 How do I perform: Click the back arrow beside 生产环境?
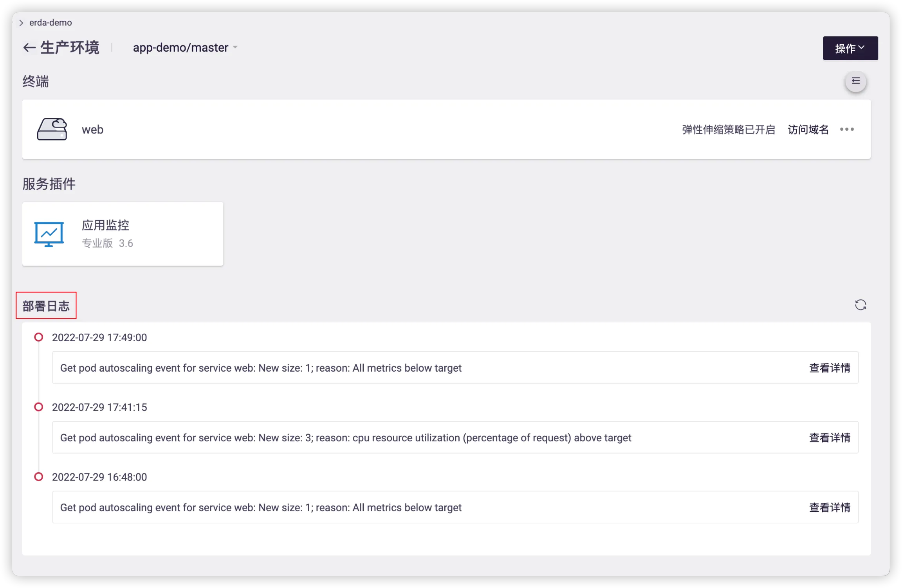click(x=29, y=48)
